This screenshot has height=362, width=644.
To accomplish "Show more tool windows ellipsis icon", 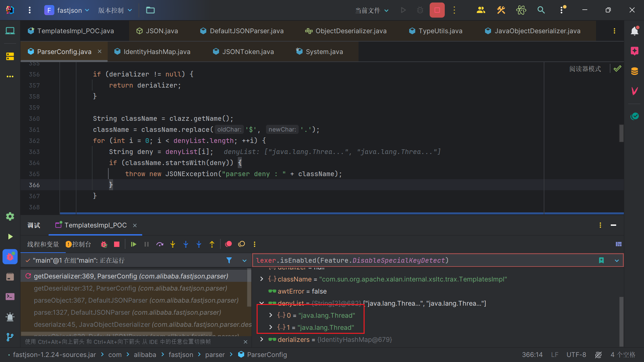I will pos(10,76).
